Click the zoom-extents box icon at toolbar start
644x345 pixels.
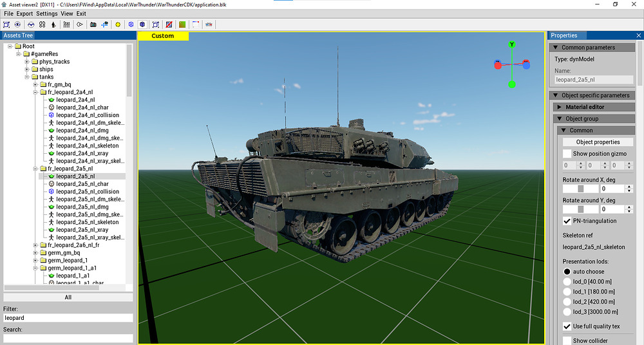point(6,24)
